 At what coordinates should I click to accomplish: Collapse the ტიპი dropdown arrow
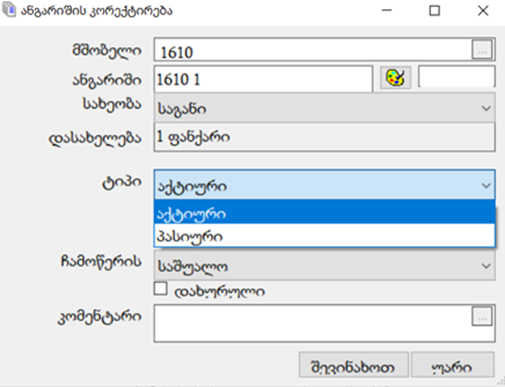pyautogui.click(x=486, y=185)
